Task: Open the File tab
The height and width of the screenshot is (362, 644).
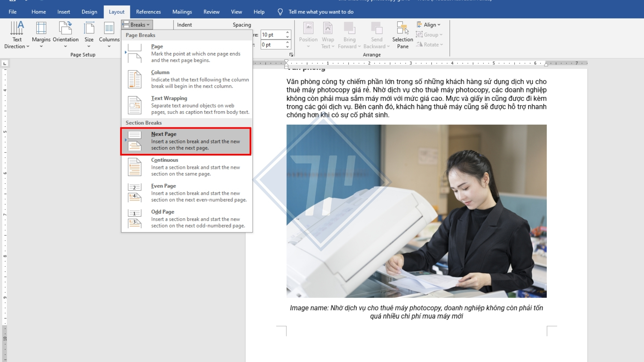Action: 12,12
